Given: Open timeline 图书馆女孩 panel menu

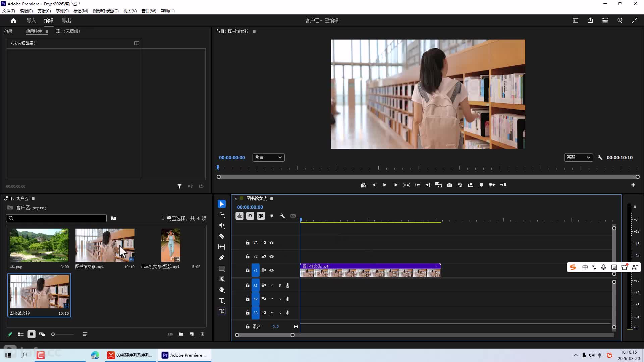Looking at the screenshot, I should point(272,198).
